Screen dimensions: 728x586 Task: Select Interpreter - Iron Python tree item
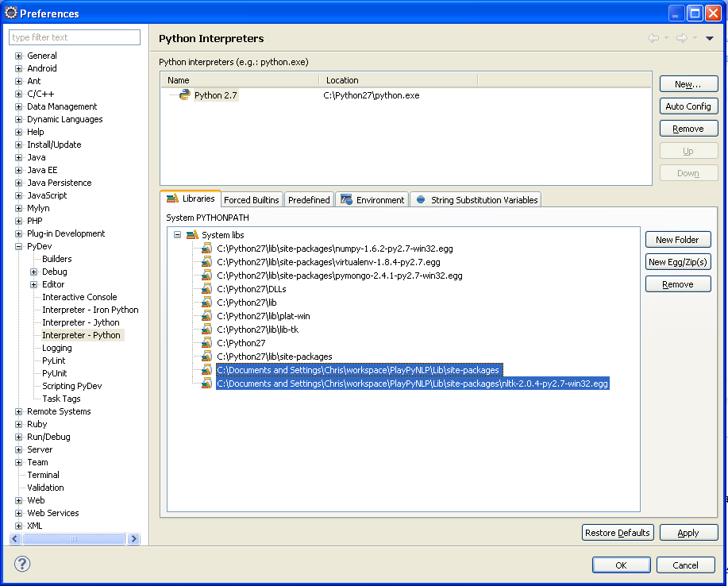90,310
